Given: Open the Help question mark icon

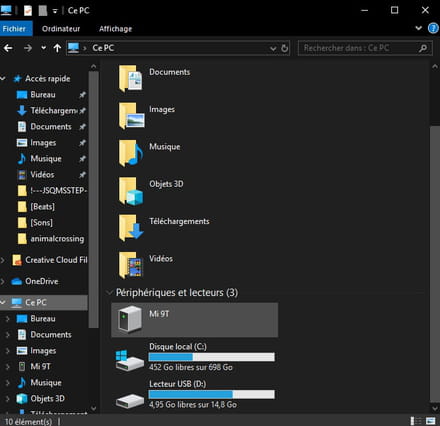Looking at the screenshot, I should pos(433,28).
